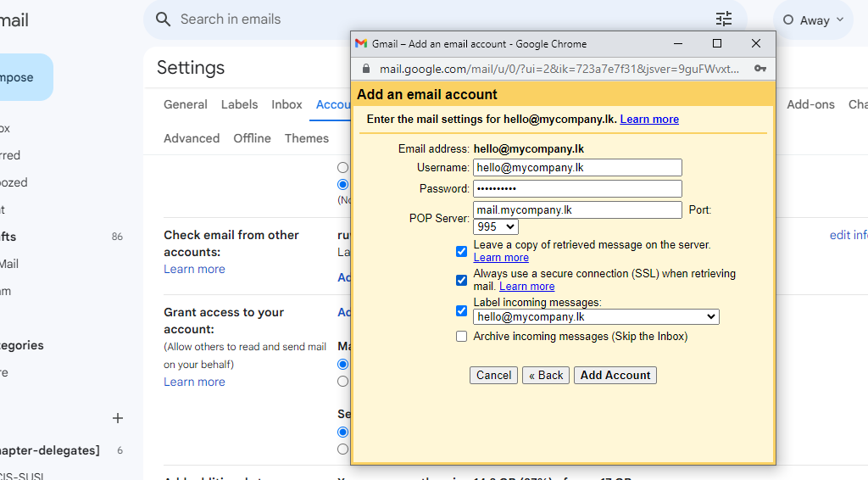The image size is (868, 480).
Task: Open the Advanced settings tab
Action: 192,138
